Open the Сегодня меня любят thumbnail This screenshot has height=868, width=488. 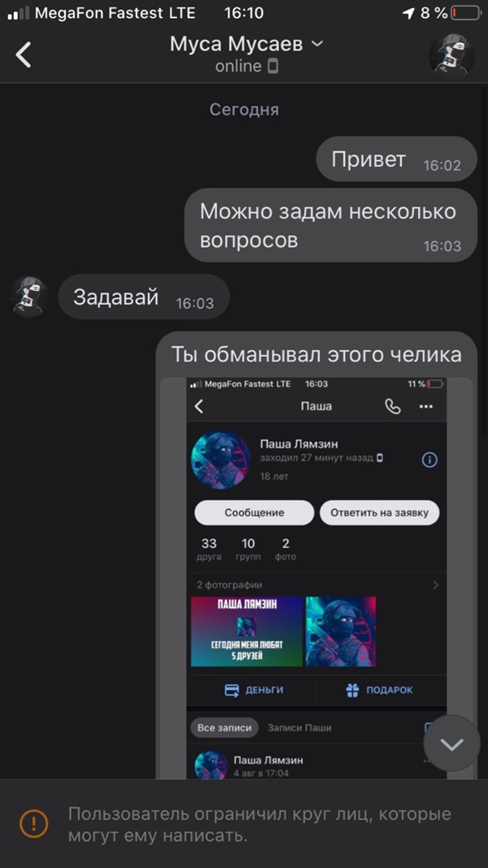tap(247, 631)
